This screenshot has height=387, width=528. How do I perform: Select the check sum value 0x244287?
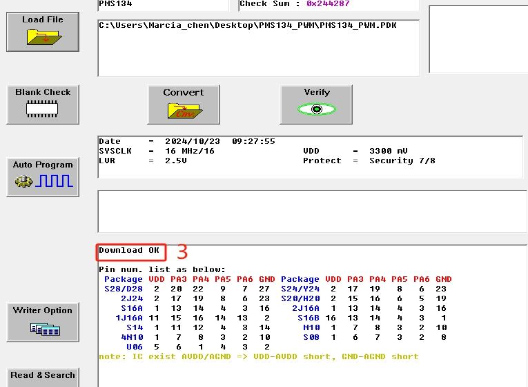[328, 4]
